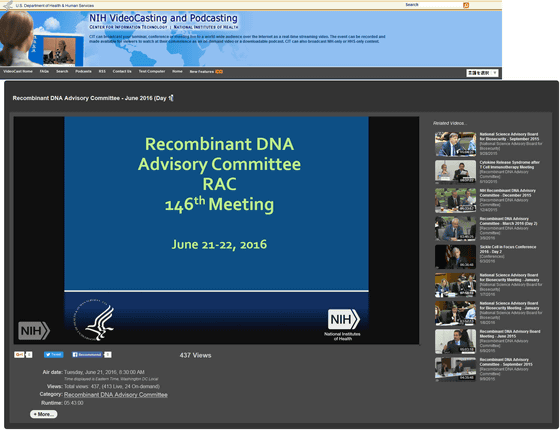This screenshot has width=560, height=430.
Task: Open the RSS menu item
Action: coord(102,71)
